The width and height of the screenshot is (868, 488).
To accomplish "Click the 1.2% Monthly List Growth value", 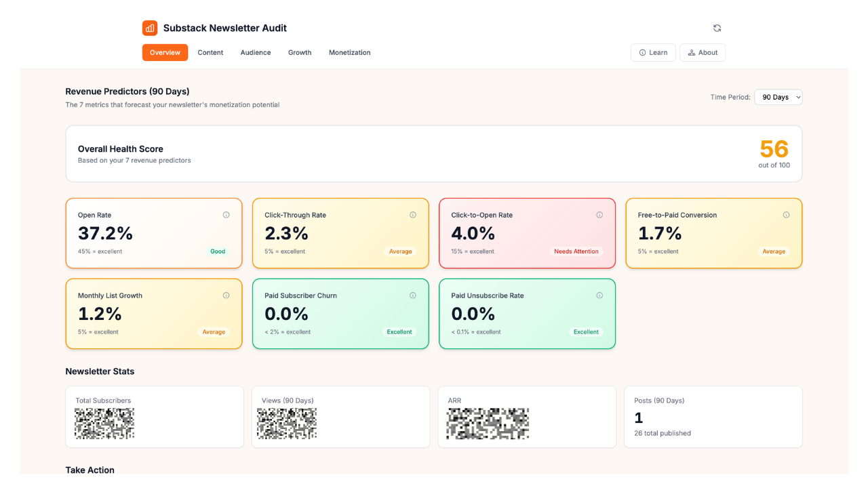I will pos(100,314).
